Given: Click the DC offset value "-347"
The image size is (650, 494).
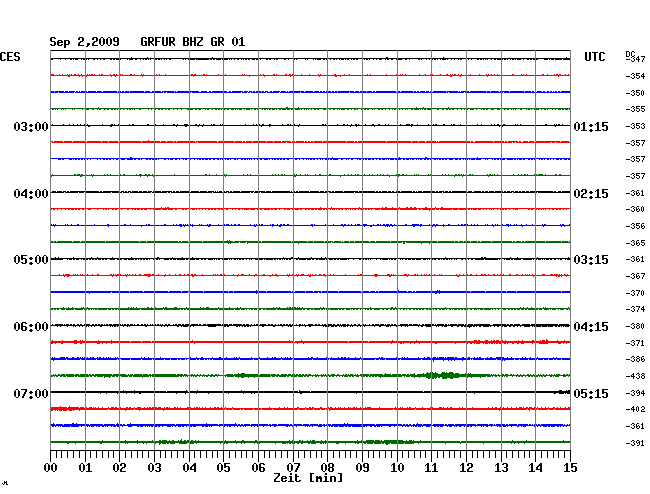Looking at the screenshot, I should [x=635, y=59].
